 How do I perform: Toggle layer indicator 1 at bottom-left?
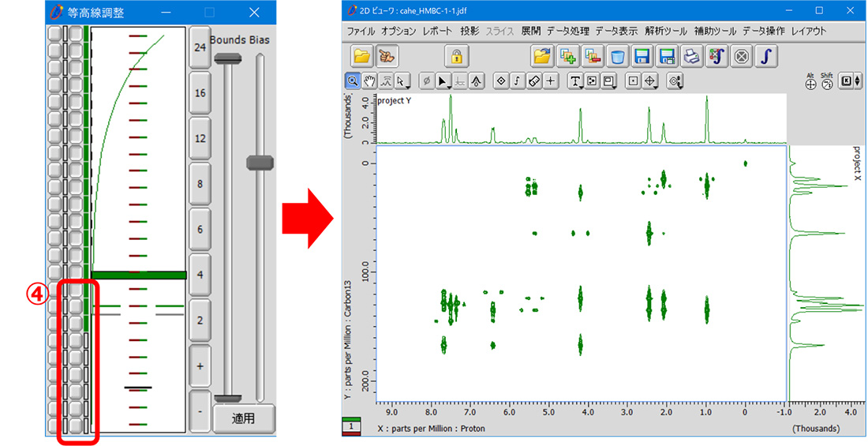click(x=352, y=426)
